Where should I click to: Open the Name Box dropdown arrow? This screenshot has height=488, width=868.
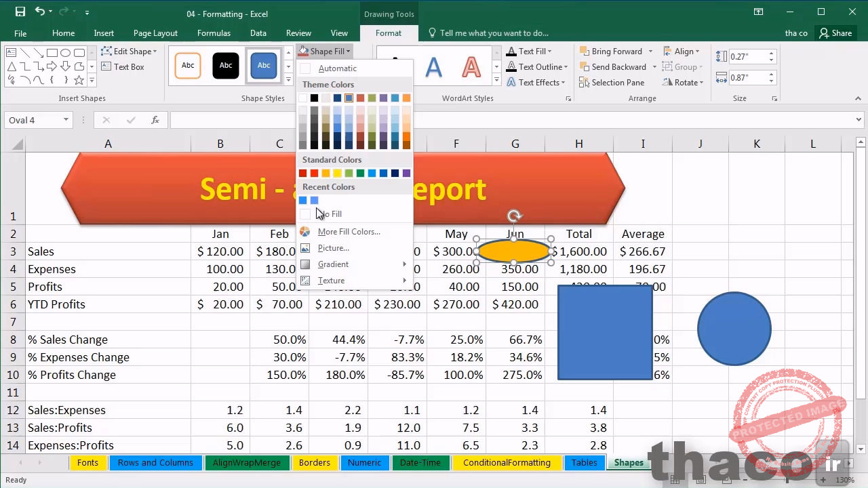click(x=66, y=120)
